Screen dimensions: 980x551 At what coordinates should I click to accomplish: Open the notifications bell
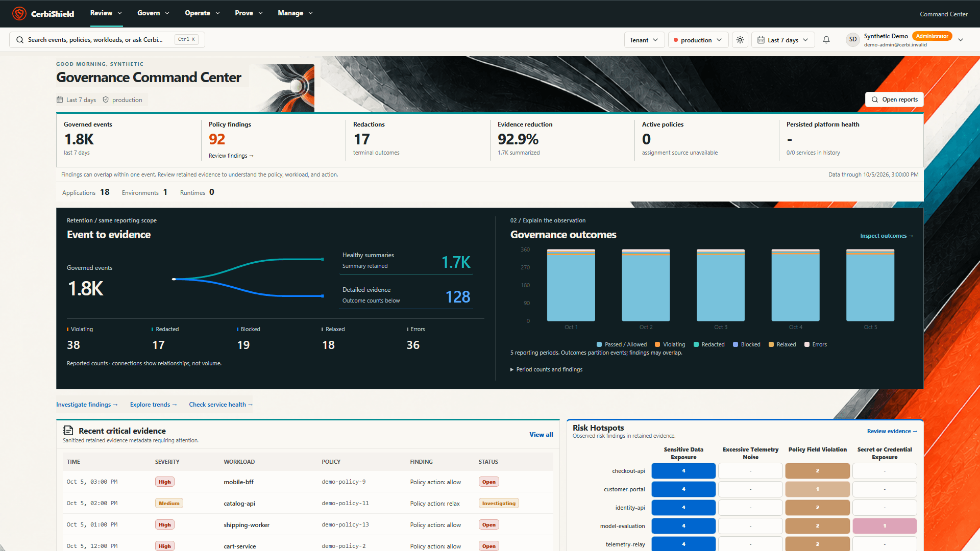point(826,40)
